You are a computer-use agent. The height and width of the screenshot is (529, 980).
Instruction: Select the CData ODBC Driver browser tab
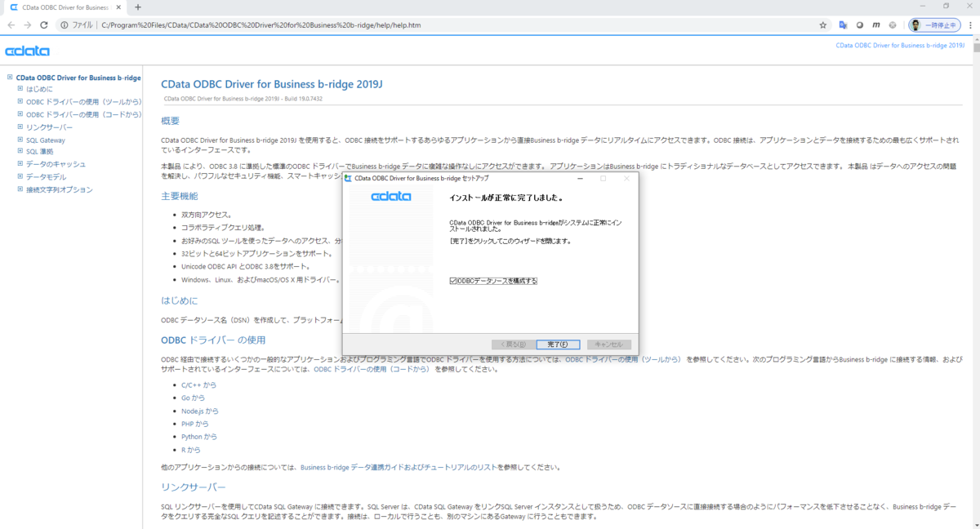[x=65, y=7]
